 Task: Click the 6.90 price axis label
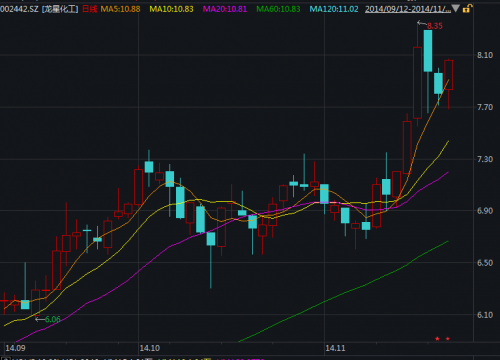click(x=485, y=211)
